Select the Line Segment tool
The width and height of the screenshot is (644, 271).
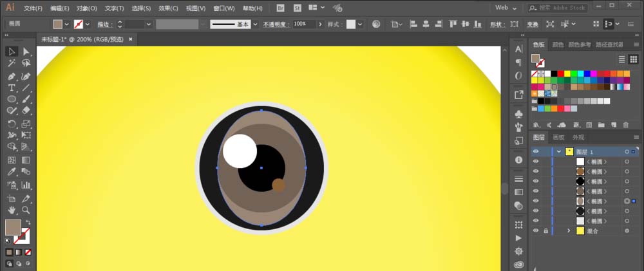[x=26, y=88]
